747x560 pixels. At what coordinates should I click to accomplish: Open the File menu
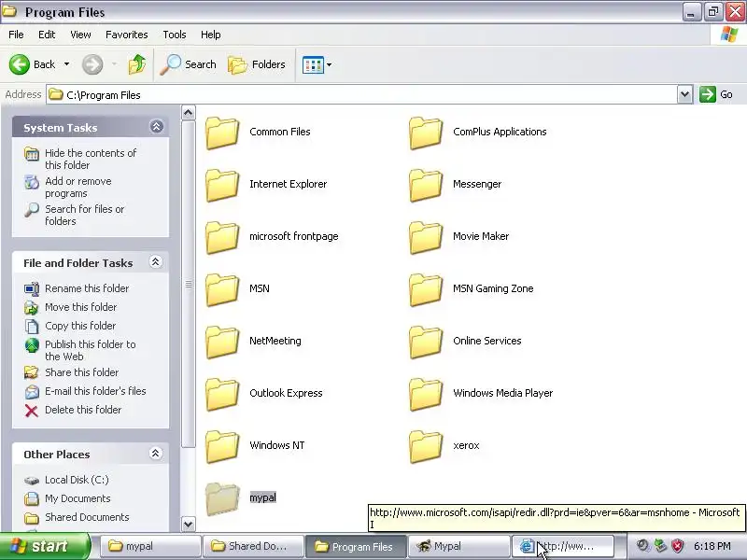16,35
